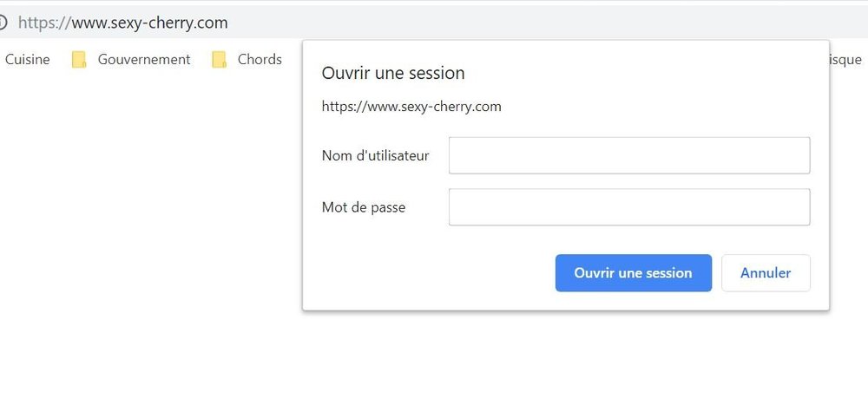Screen dimensions: 868x399
Task: Focus the Nom d'utilisateur text field
Action: (x=629, y=155)
